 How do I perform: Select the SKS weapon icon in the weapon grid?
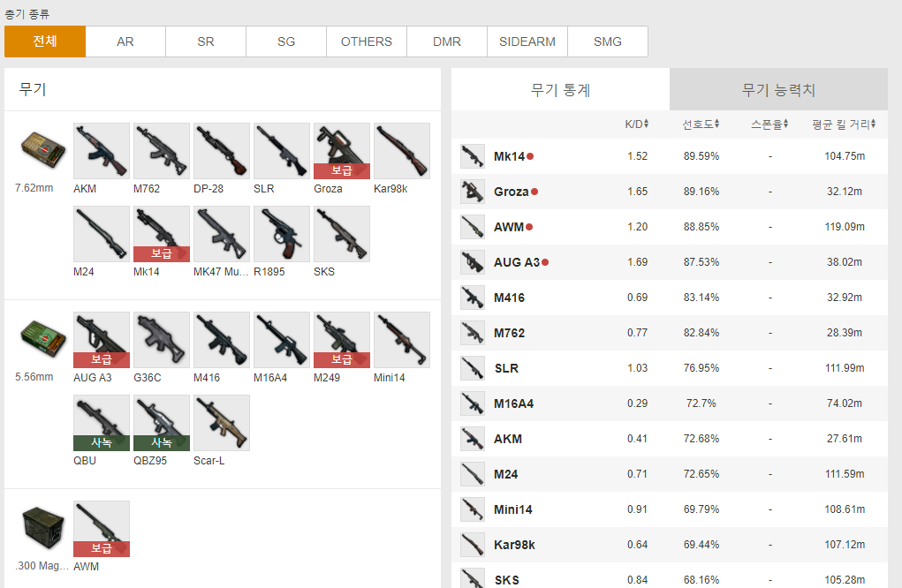[x=342, y=234]
